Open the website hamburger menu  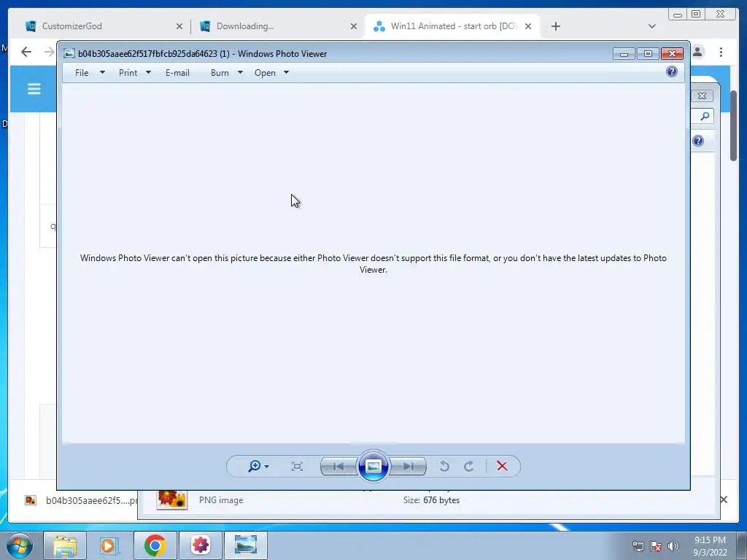click(34, 89)
